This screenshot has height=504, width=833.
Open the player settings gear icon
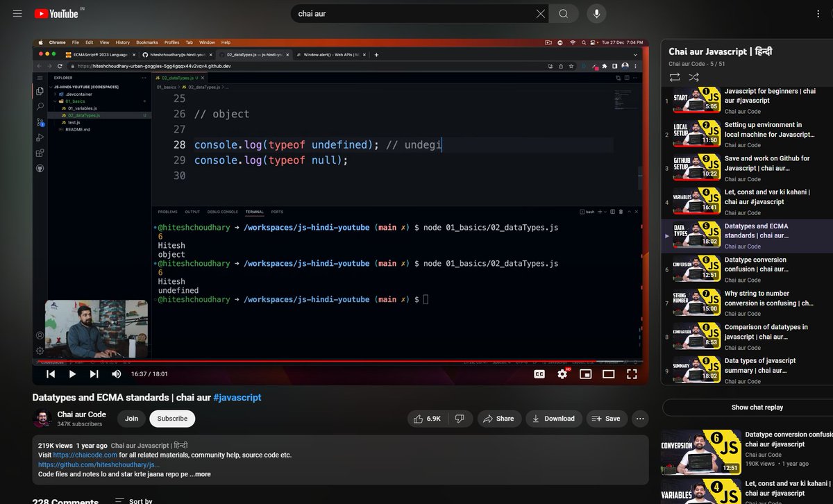pos(561,373)
